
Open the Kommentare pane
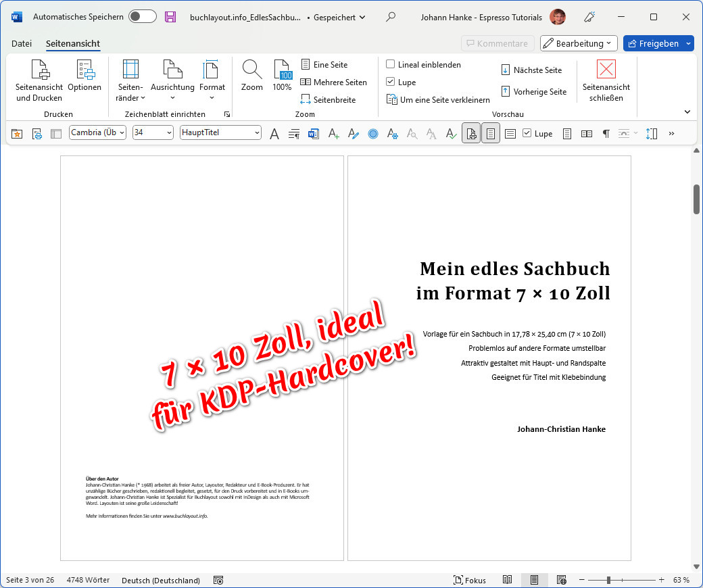[x=498, y=43]
